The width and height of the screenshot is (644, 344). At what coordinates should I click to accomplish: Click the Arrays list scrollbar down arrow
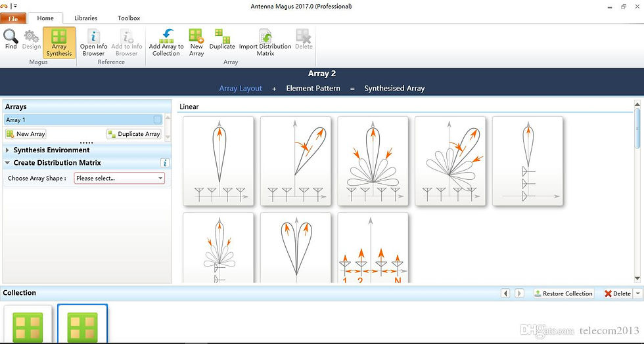pyautogui.click(x=167, y=137)
